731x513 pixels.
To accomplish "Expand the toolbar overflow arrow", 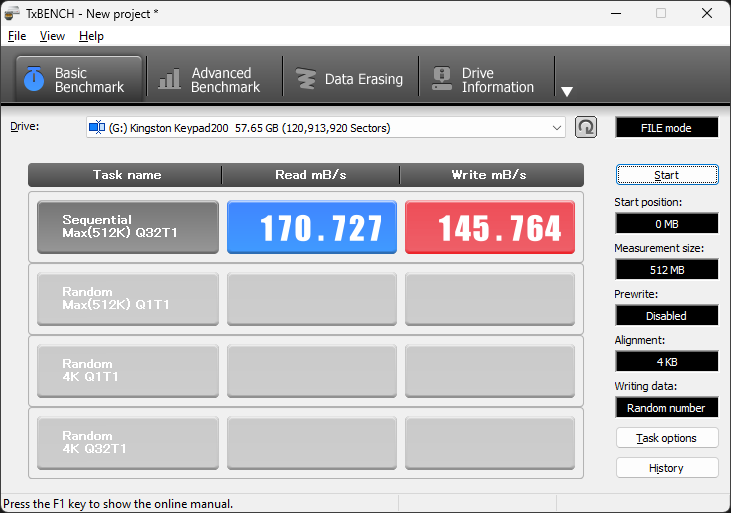I will coord(567,91).
